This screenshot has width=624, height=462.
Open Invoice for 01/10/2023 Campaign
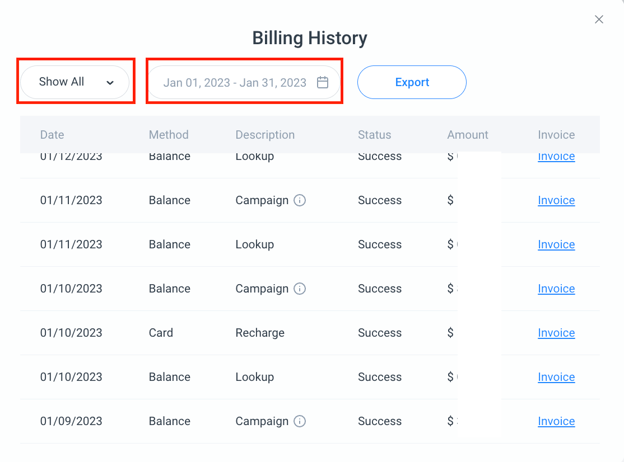[x=556, y=288]
